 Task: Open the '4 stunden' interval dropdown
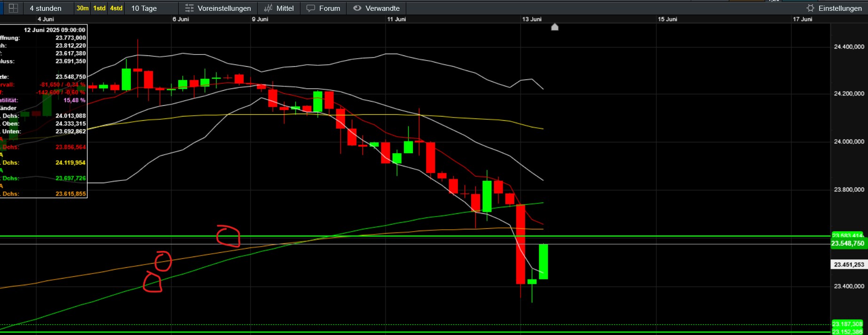click(46, 8)
